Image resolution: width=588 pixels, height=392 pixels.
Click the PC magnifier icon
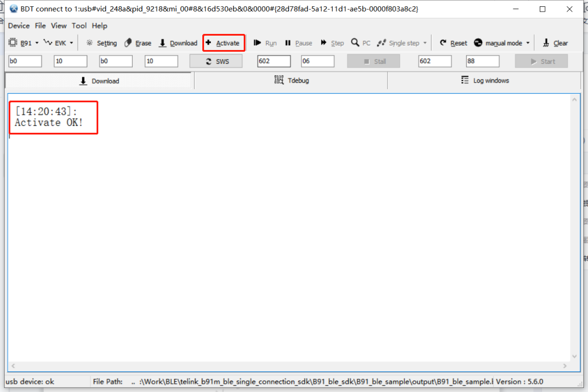pyautogui.click(x=355, y=43)
